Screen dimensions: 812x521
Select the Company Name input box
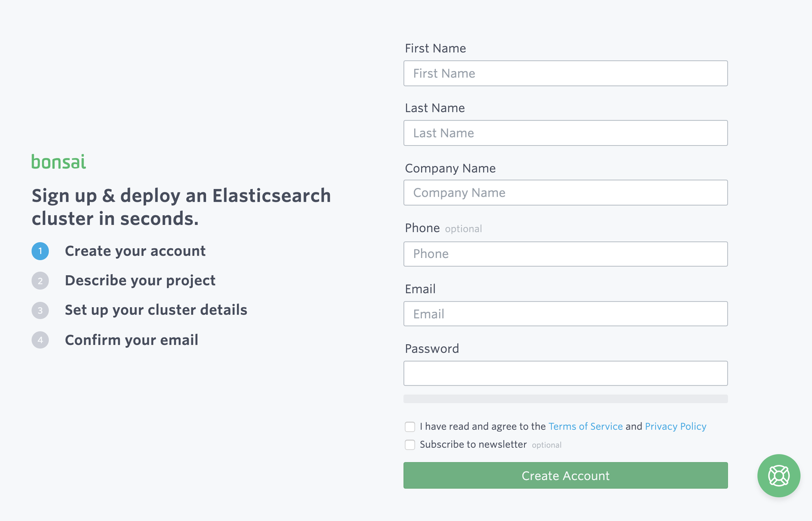565,192
